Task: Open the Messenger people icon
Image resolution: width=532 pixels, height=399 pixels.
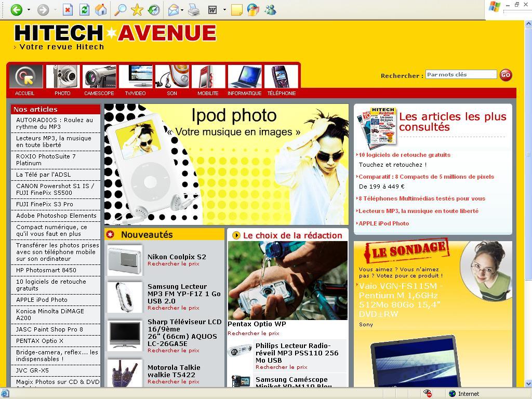Action: coord(270,10)
